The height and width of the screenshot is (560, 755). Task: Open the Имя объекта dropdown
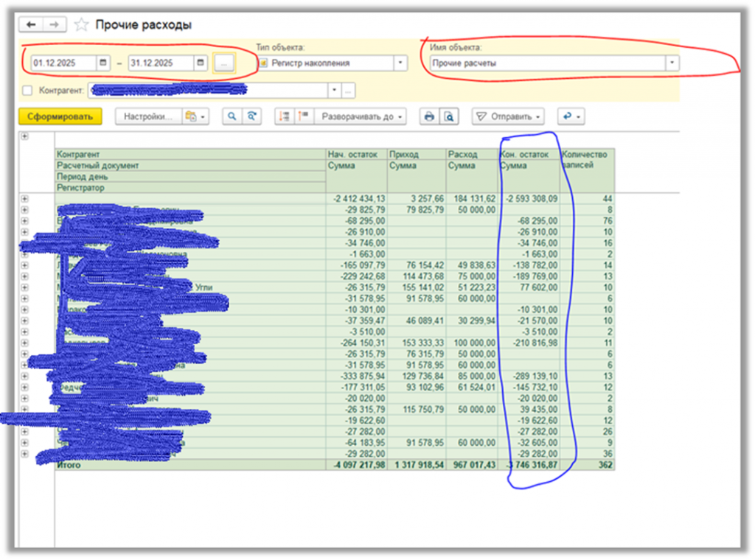click(671, 63)
